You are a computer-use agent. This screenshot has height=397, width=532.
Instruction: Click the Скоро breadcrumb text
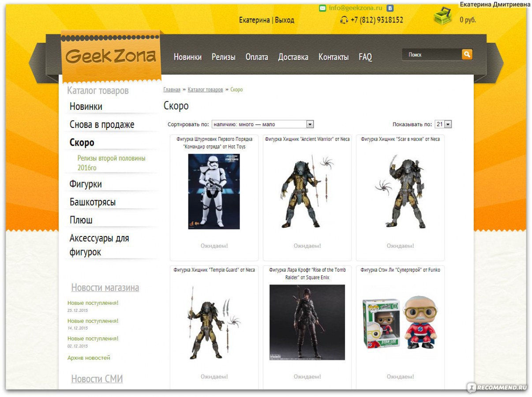point(236,90)
